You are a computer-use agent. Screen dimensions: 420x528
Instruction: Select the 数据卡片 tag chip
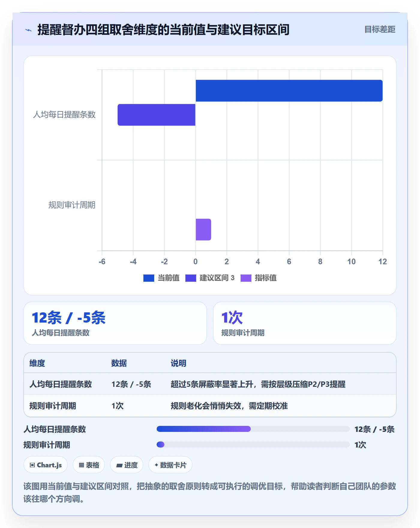pyautogui.click(x=170, y=465)
